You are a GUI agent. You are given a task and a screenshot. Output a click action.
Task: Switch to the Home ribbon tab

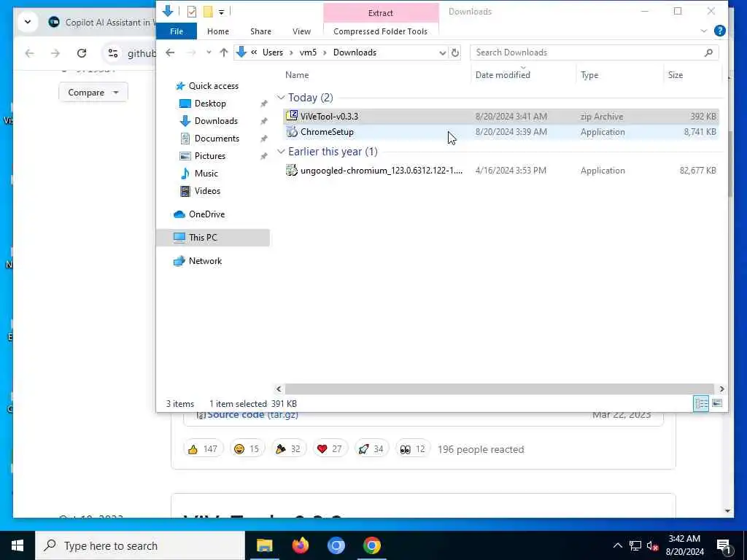coord(217,31)
